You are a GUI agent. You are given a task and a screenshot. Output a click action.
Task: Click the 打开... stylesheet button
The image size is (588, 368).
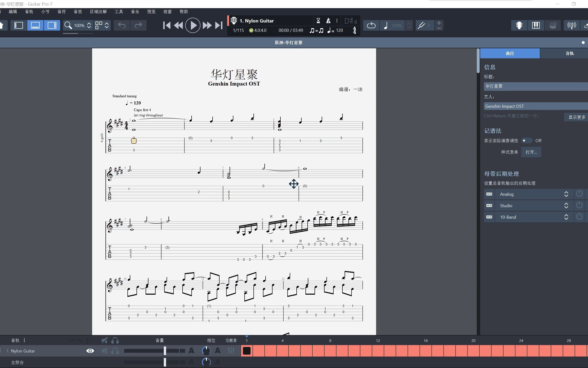[x=531, y=152]
